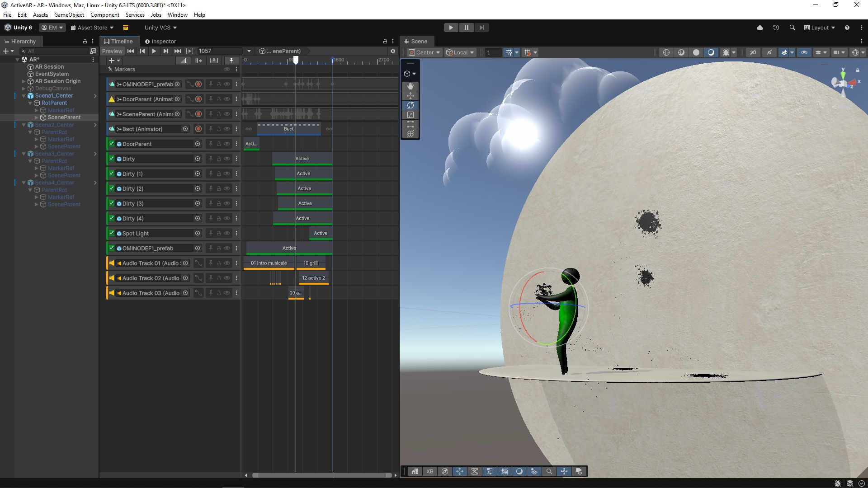Click the Preview button in Timeline

click(112, 51)
